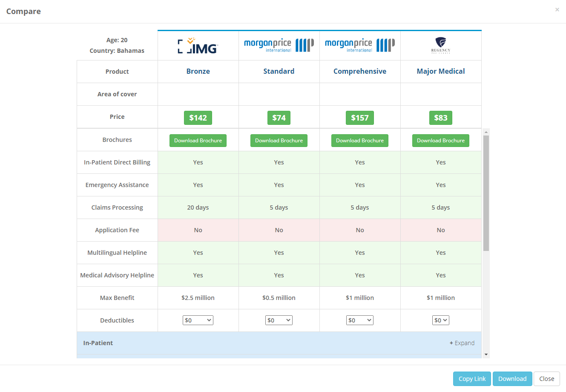Screen dimensions: 566x392
Task: Click the Download button at bottom
Action: (x=512, y=379)
